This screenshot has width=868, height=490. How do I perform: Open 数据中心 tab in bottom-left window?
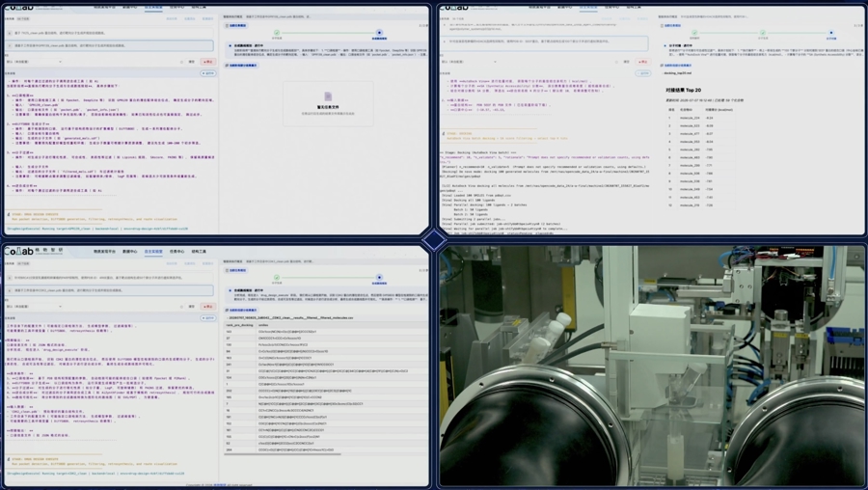[129, 252]
